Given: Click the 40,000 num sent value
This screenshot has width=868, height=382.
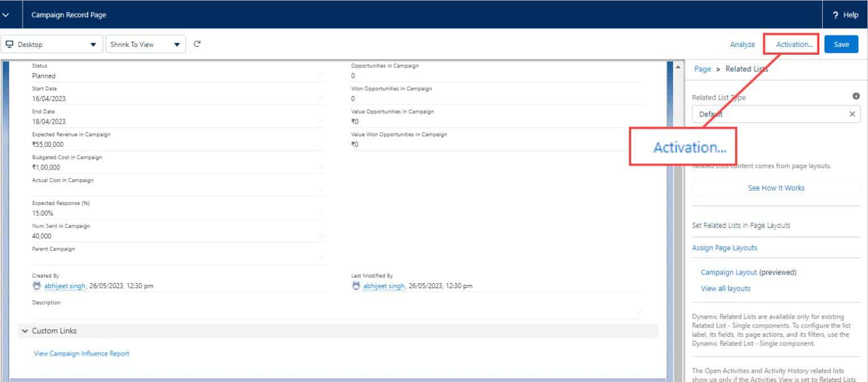Looking at the screenshot, I should tap(42, 236).
